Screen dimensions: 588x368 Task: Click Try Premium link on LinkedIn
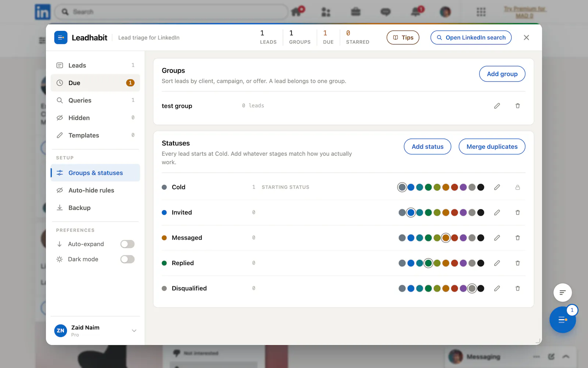(x=524, y=12)
